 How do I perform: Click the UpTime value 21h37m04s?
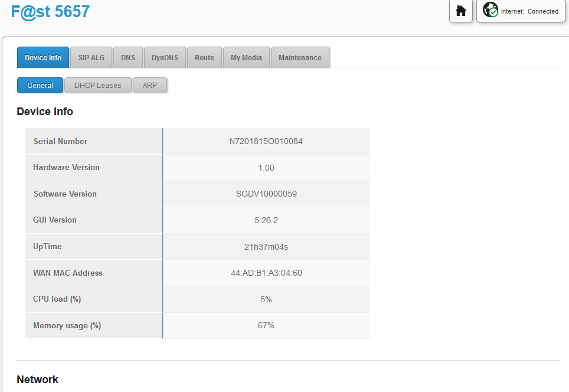(266, 247)
